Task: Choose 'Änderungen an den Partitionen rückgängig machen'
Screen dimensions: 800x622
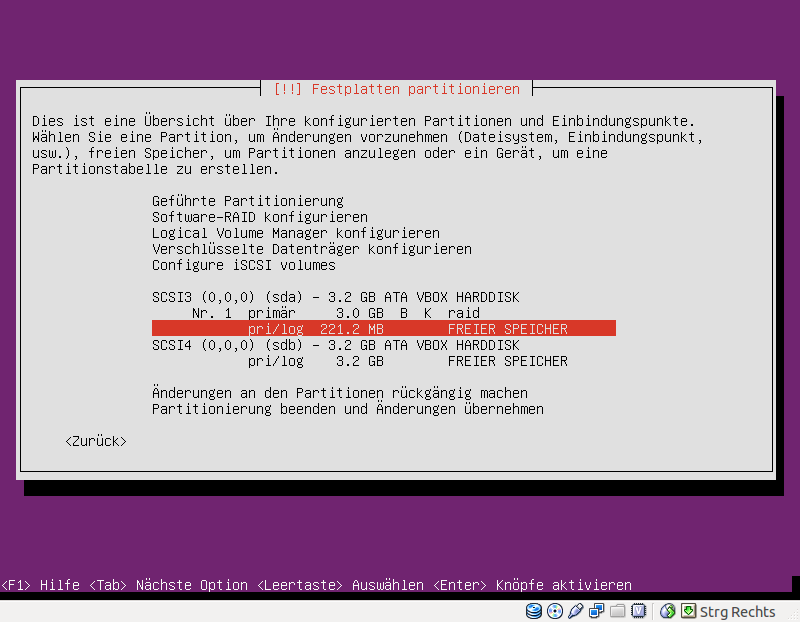Action: [x=340, y=393]
